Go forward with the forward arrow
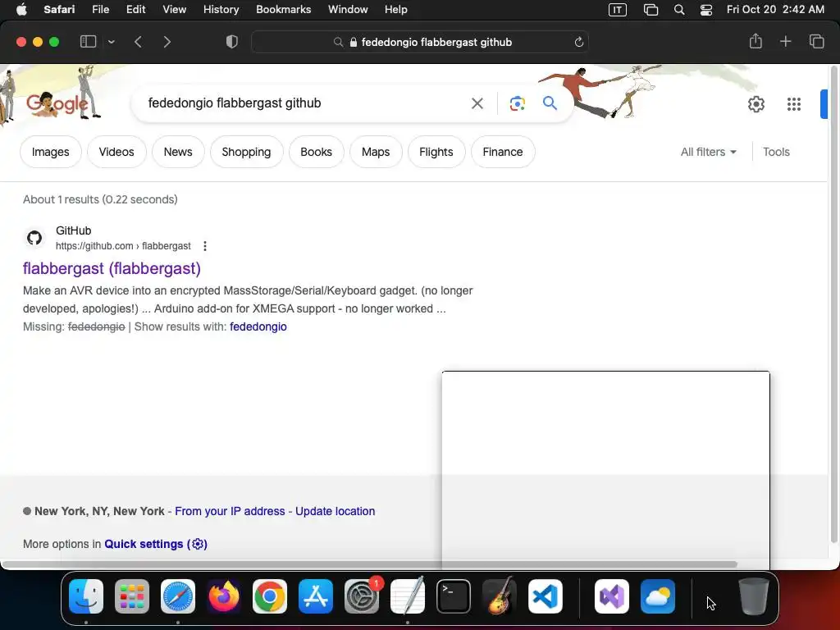This screenshot has width=840, height=630. coord(167,42)
